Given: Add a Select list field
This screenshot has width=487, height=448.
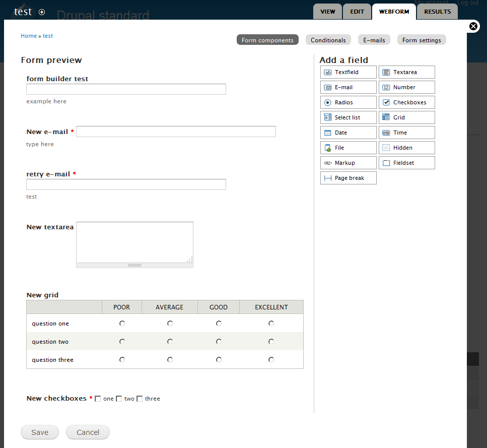Looking at the screenshot, I should point(348,117).
